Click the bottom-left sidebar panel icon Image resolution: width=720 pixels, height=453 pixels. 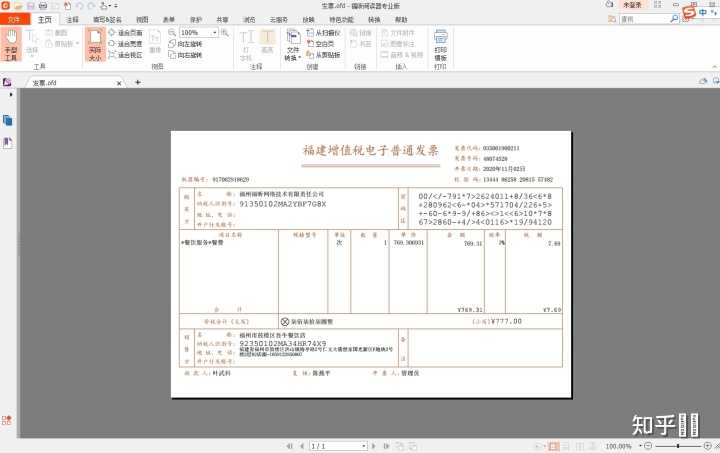(6, 420)
